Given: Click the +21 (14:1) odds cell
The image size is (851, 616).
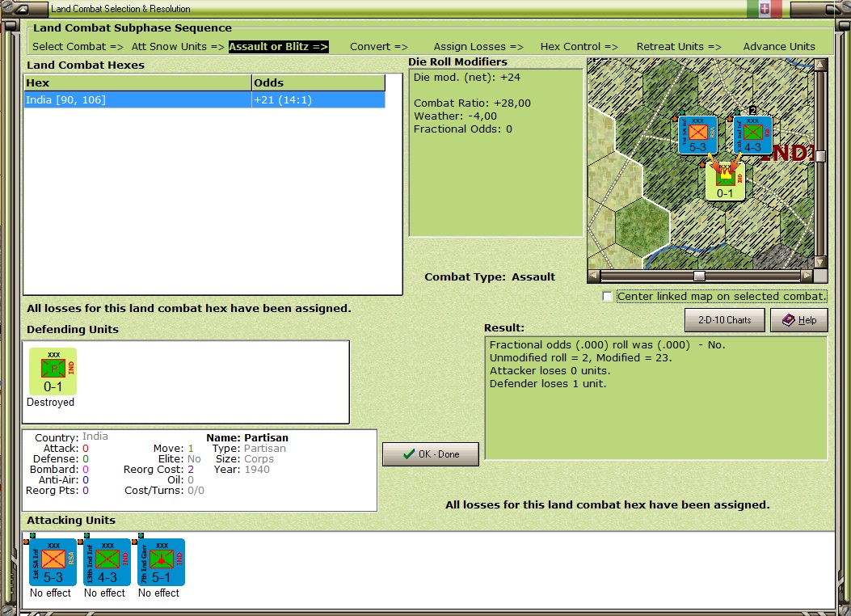Looking at the screenshot, I should tap(318, 100).
